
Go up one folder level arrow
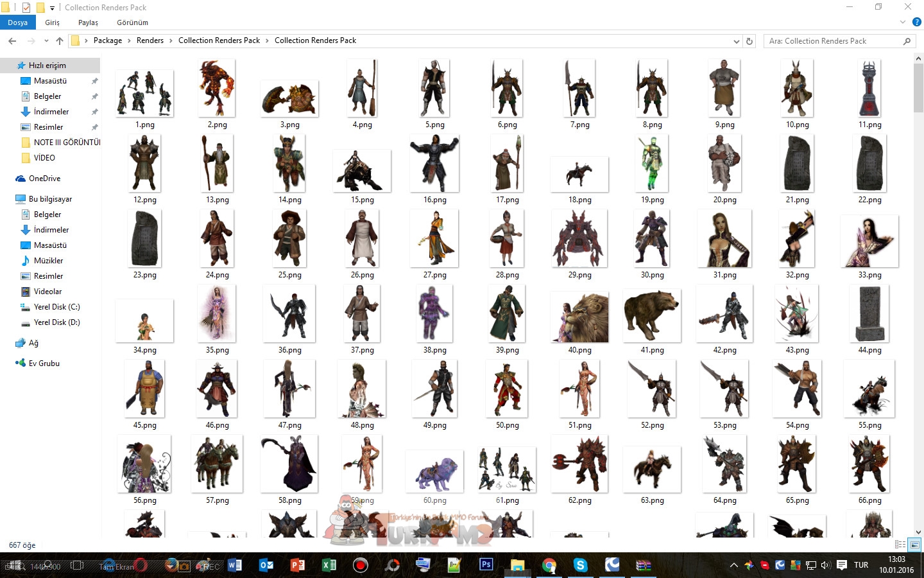pyautogui.click(x=60, y=40)
